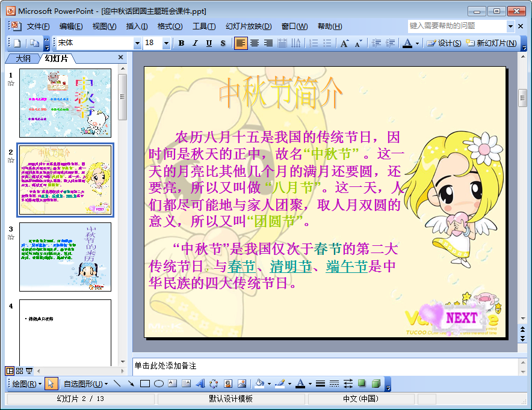Click the font name field 宋体
Image resolution: width=532 pixels, height=410 pixels.
(94, 43)
